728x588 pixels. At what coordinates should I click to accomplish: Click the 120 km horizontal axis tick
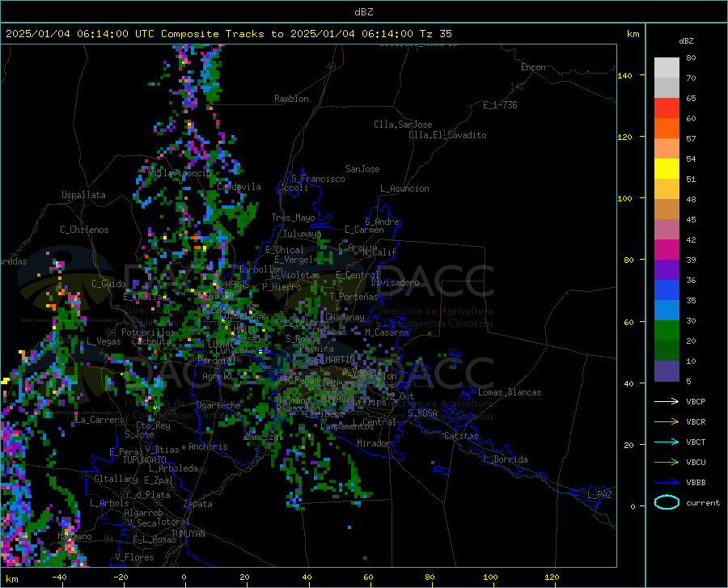click(x=552, y=577)
